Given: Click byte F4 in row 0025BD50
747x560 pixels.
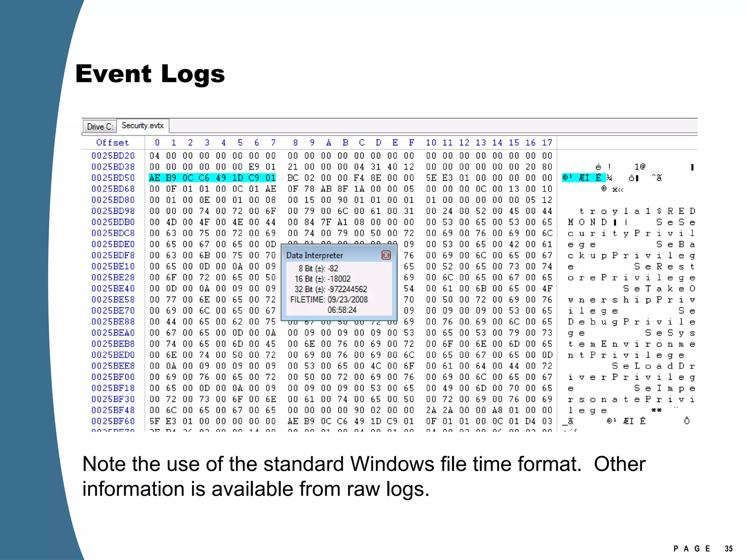Looking at the screenshot, I should (359, 178).
